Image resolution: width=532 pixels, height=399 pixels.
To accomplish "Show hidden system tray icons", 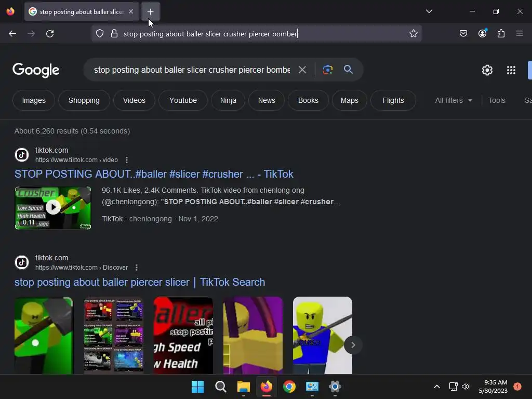I will pos(437,387).
